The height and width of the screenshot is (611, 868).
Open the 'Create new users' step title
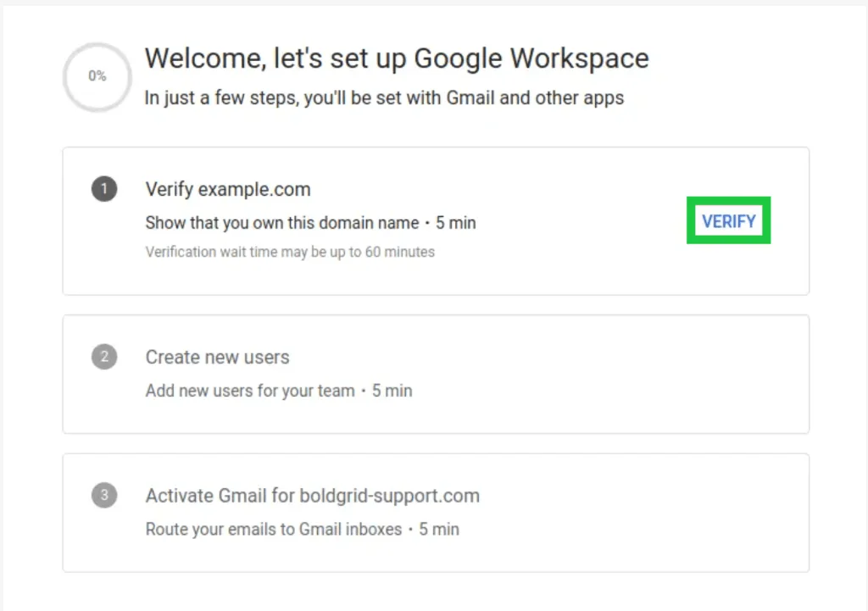click(217, 357)
